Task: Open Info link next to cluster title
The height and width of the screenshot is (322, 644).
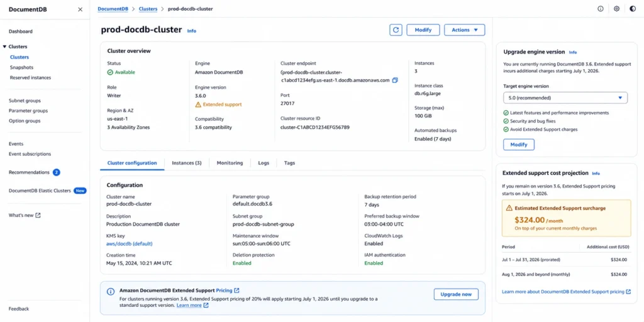Action: pos(192,31)
